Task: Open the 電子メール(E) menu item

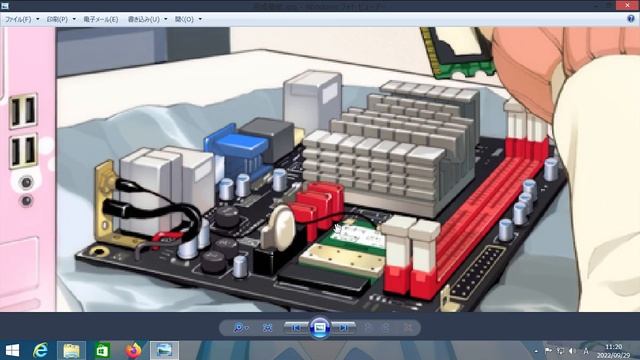Action: click(101, 19)
